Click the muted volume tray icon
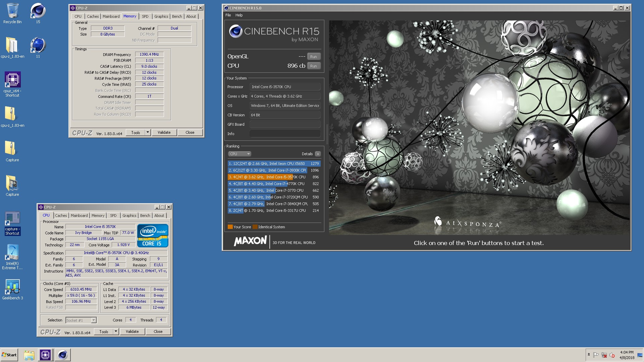This screenshot has height=362, width=644. 612,355
